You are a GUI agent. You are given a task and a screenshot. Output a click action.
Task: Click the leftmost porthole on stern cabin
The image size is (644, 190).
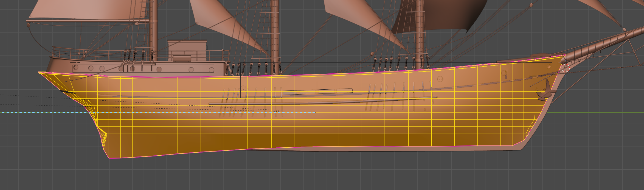point(76,68)
